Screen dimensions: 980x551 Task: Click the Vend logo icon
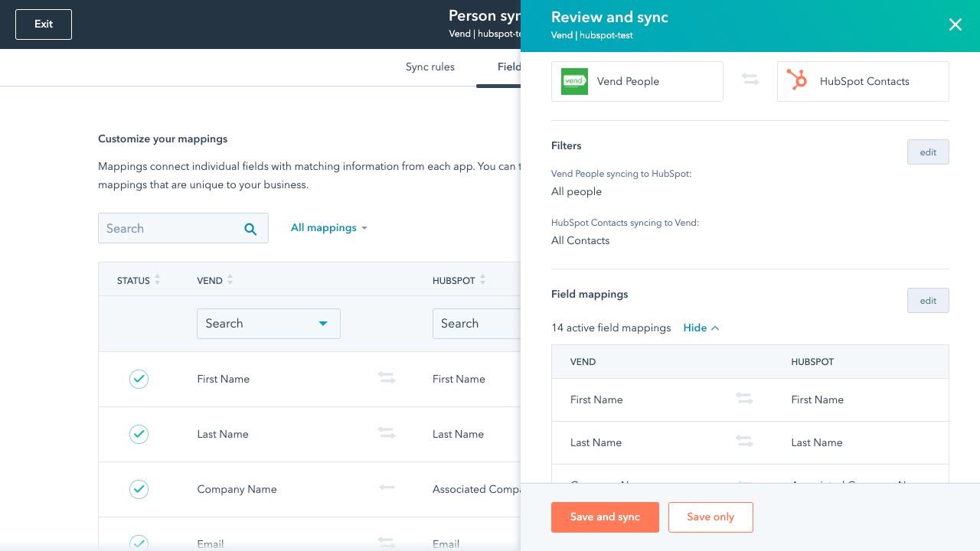[574, 81]
